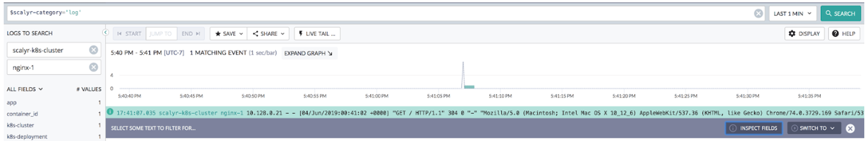Click into the search query field
This screenshot has height=141, width=868.
click(380, 13)
